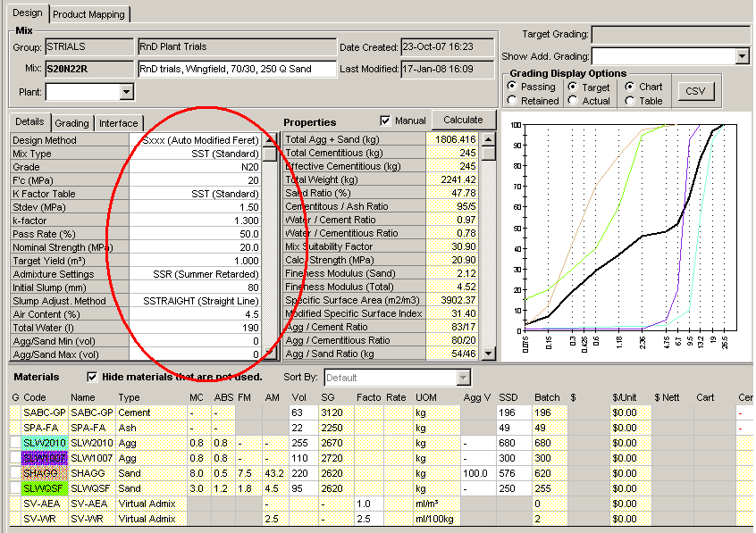
Task: Select the Retained radio button
Action: coord(512,101)
